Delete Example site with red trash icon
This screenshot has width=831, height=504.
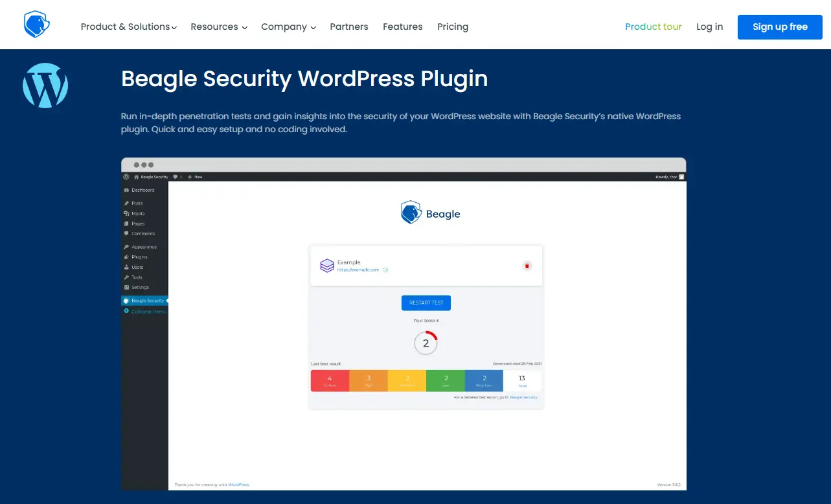pyautogui.click(x=527, y=266)
